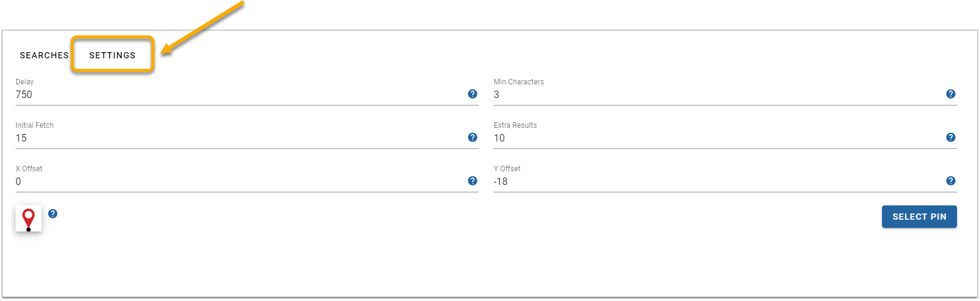Click the help icon beside pin image

click(53, 213)
